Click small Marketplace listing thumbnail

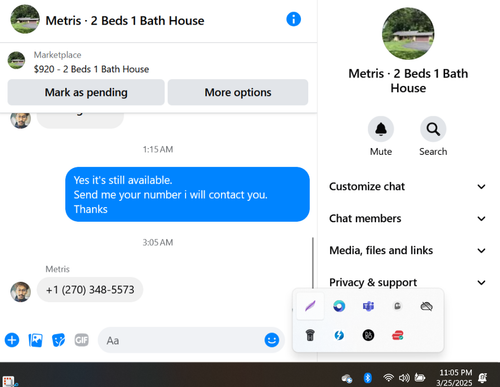click(16, 60)
